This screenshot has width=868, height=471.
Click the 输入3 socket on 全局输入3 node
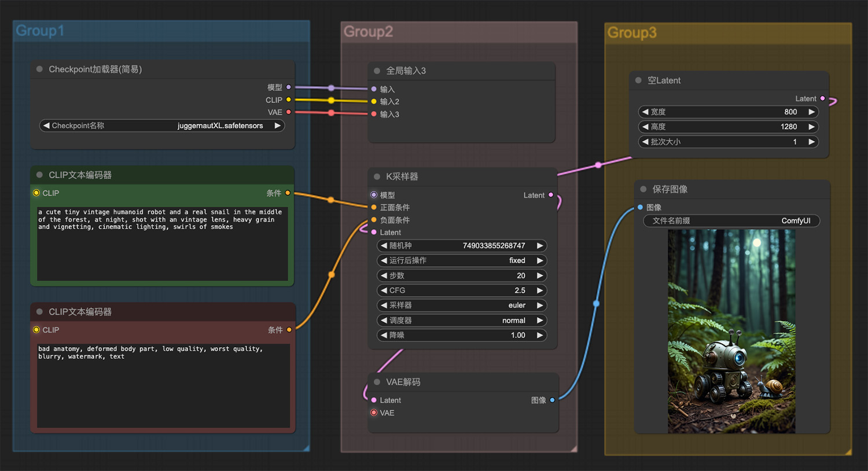point(374,114)
